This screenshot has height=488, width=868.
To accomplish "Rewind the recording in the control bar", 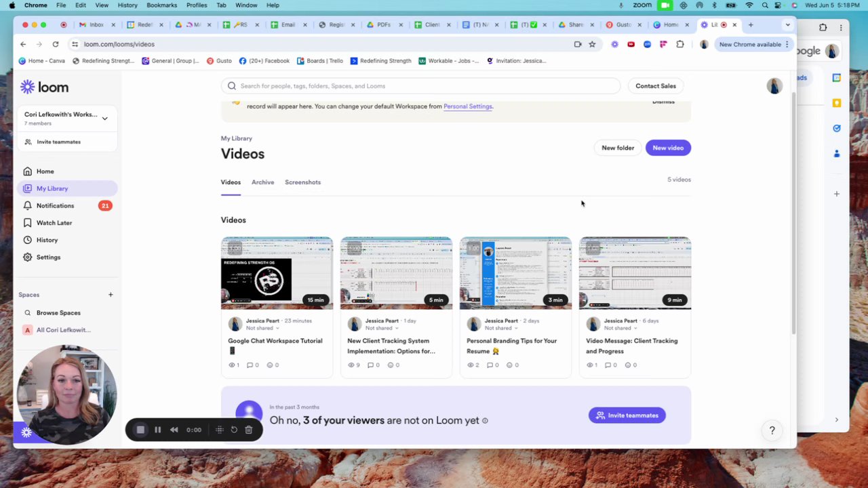I will [174, 430].
